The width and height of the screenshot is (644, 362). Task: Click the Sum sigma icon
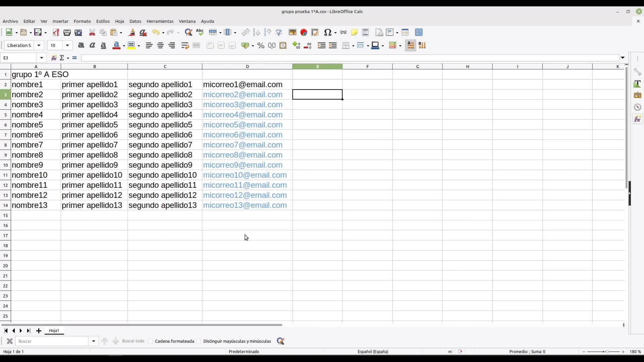[x=62, y=58]
